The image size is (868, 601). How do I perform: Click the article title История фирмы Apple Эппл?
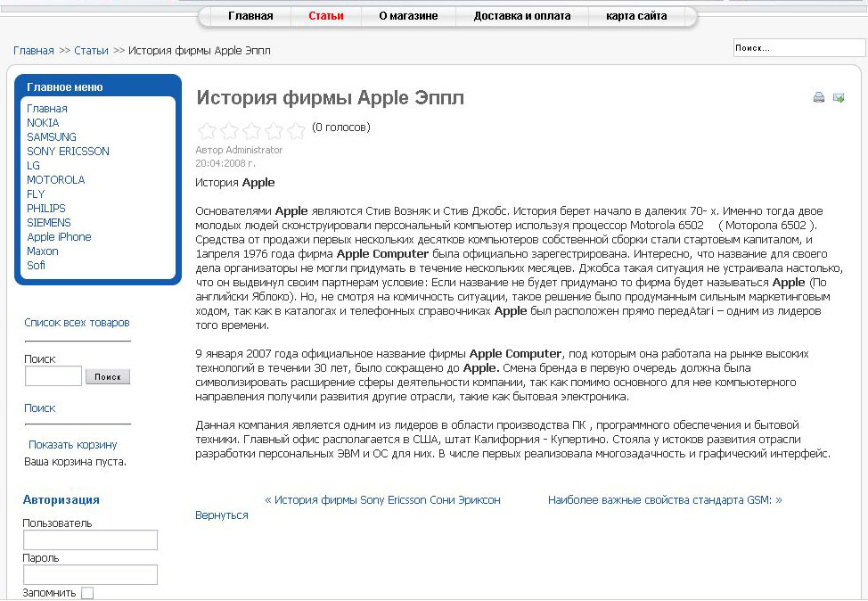click(330, 98)
